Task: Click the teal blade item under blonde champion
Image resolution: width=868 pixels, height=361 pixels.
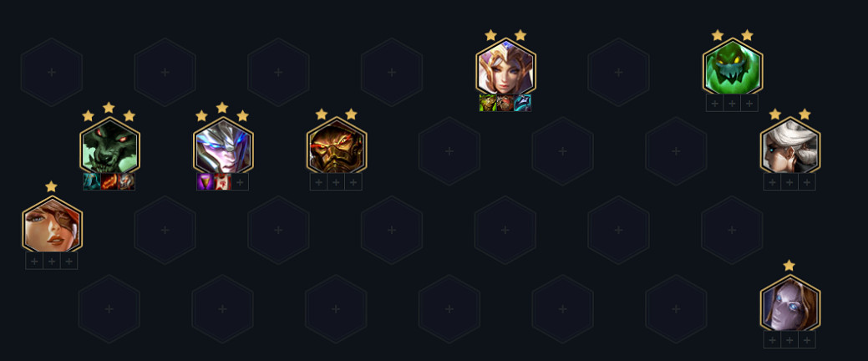Action: coord(523,103)
